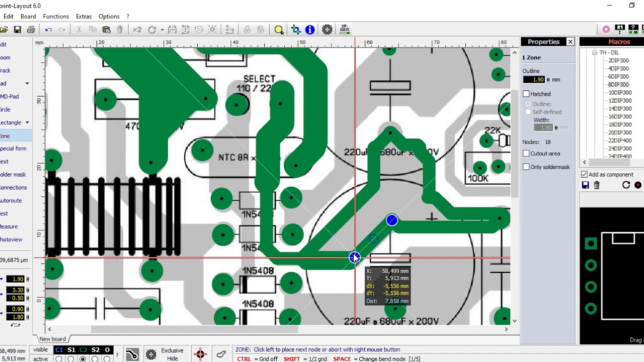Select the Zone tool in the left sidebar
644x362 pixels.
coord(15,136)
